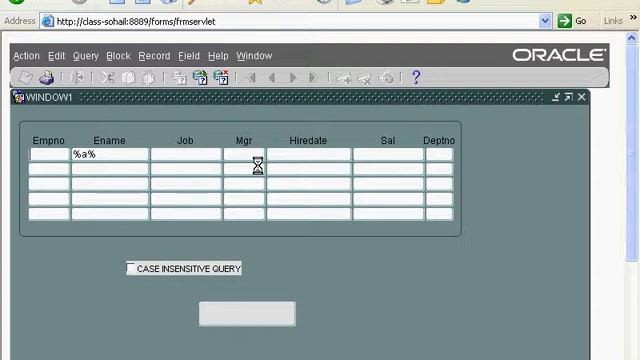
Task: Open the Help menu
Action: (218, 56)
